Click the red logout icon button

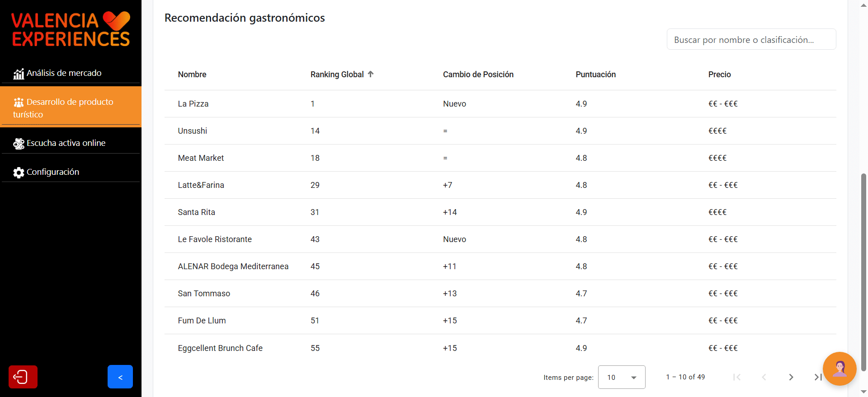pos(23,377)
